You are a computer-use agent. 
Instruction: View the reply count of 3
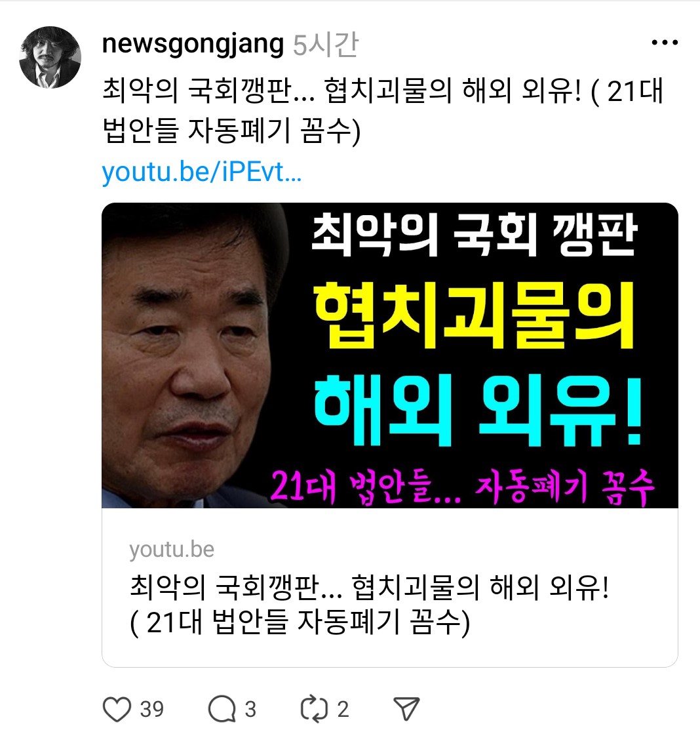(x=250, y=710)
